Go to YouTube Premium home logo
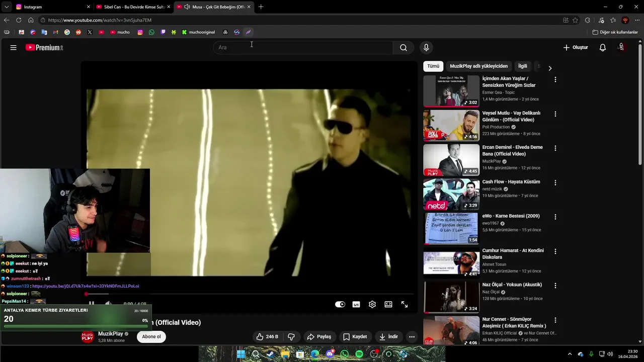Screen dimensions: 644x362 click(44, 47)
